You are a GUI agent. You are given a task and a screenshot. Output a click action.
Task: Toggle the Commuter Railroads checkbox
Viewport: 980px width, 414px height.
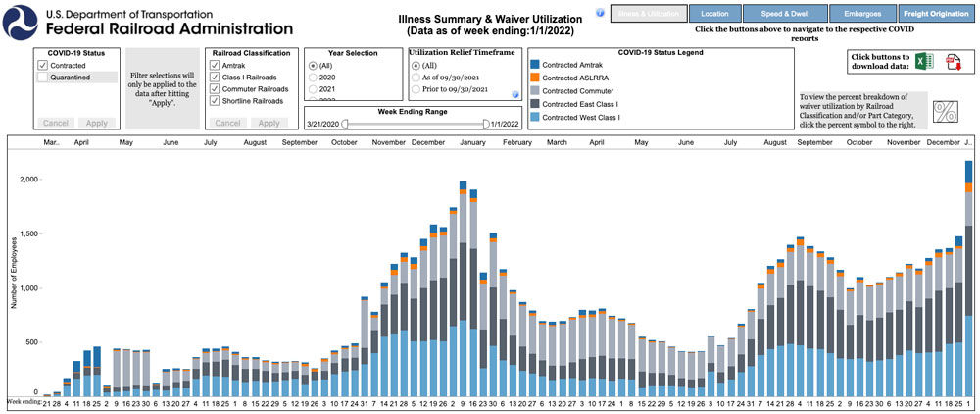point(216,88)
